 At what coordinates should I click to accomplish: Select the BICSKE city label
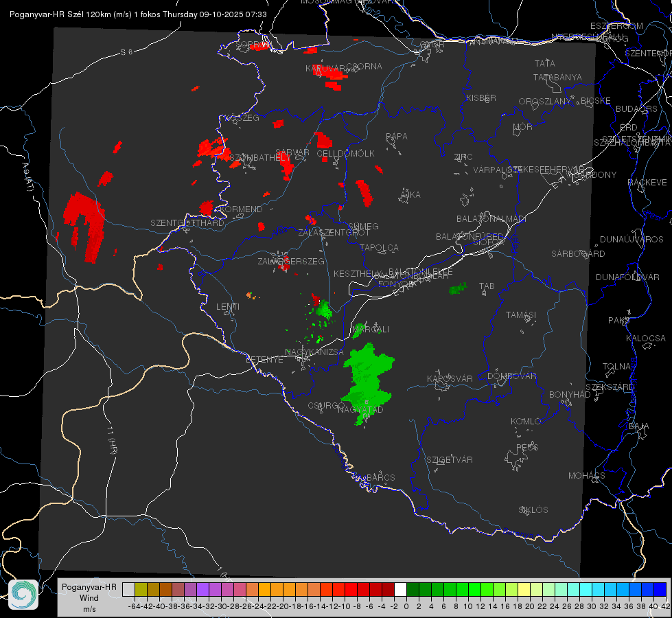(595, 100)
